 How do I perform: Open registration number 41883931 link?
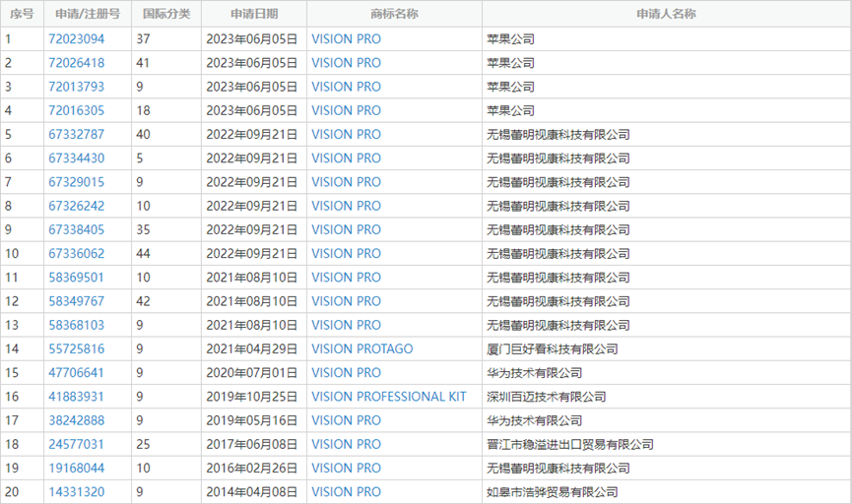tap(76, 397)
